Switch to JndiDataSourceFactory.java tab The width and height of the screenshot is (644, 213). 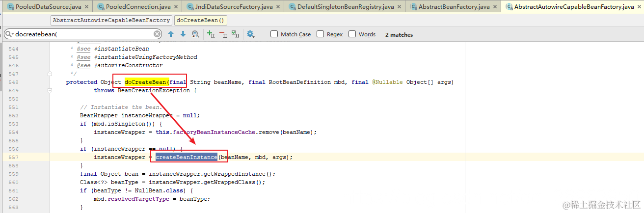pyautogui.click(x=234, y=7)
